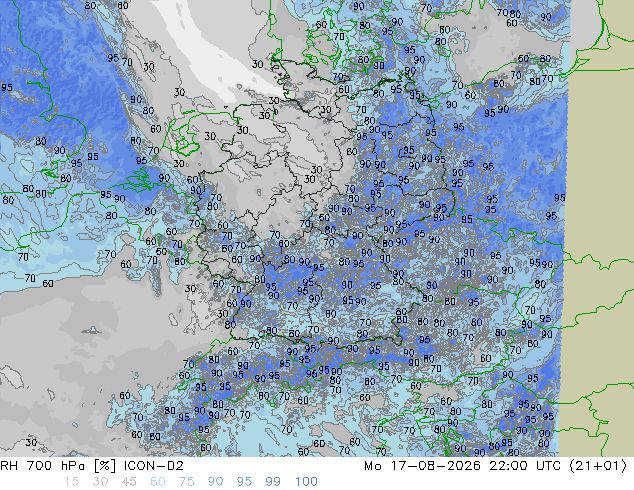634x490 pixels.
Task: Click the 'RH 700 hPa [%] ICON-D2' title
Action: (92, 466)
